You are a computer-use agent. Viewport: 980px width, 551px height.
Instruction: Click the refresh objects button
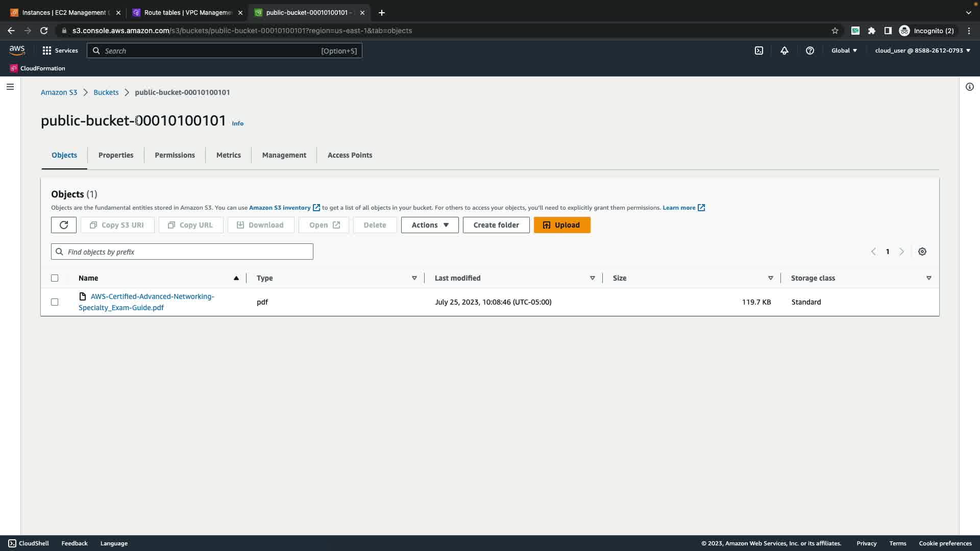point(64,225)
